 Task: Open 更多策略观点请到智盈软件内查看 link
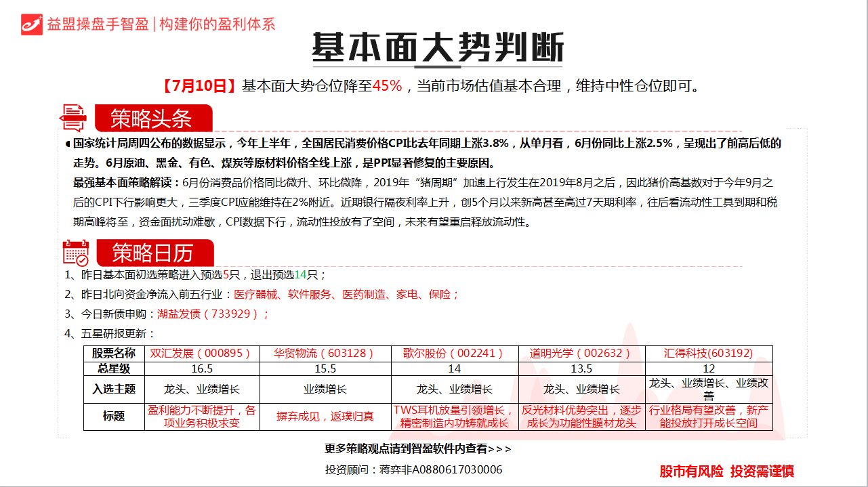pyautogui.click(x=418, y=448)
